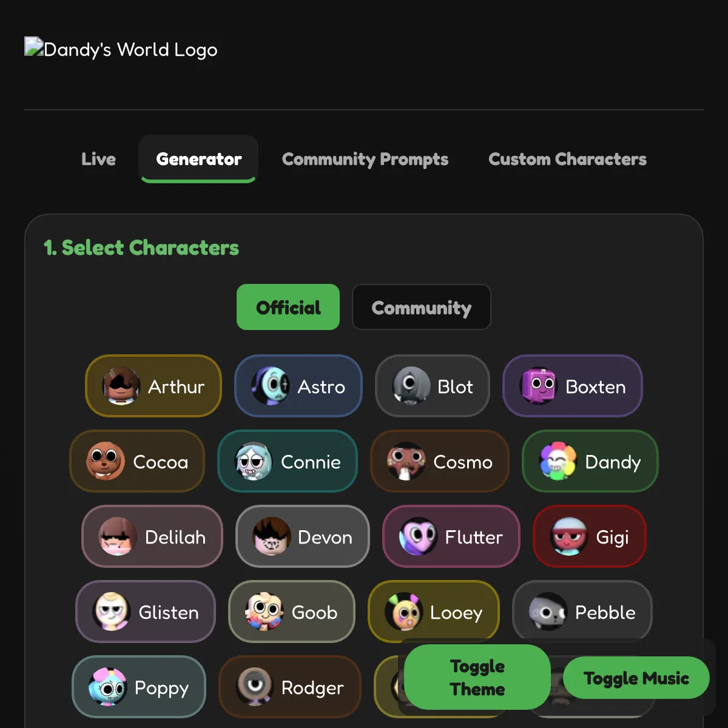The image size is (728, 728).
Task: Toggle the site theme
Action: [x=477, y=677]
